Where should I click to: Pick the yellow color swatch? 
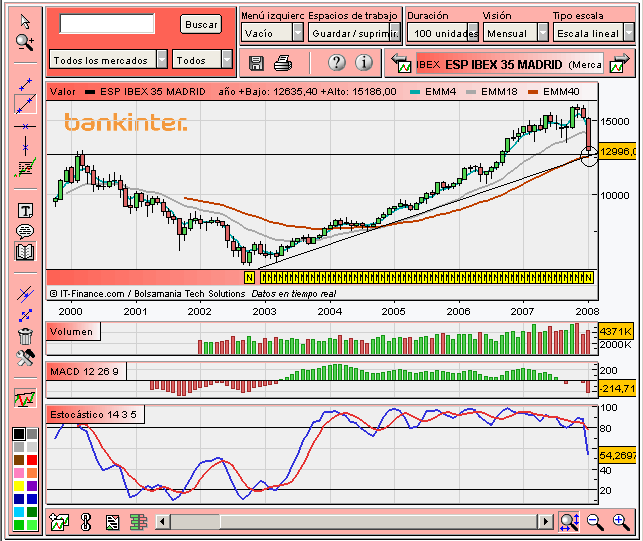click(x=19, y=486)
